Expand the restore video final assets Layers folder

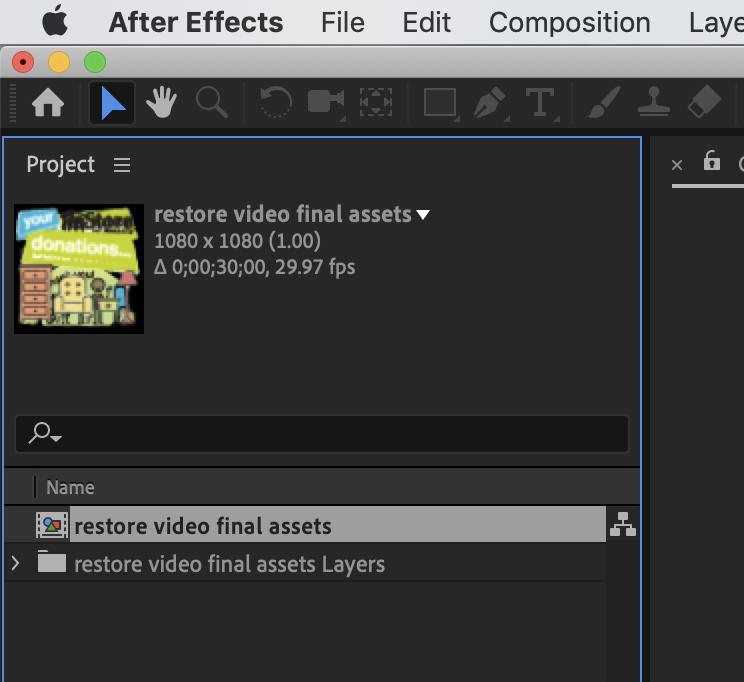(16, 563)
